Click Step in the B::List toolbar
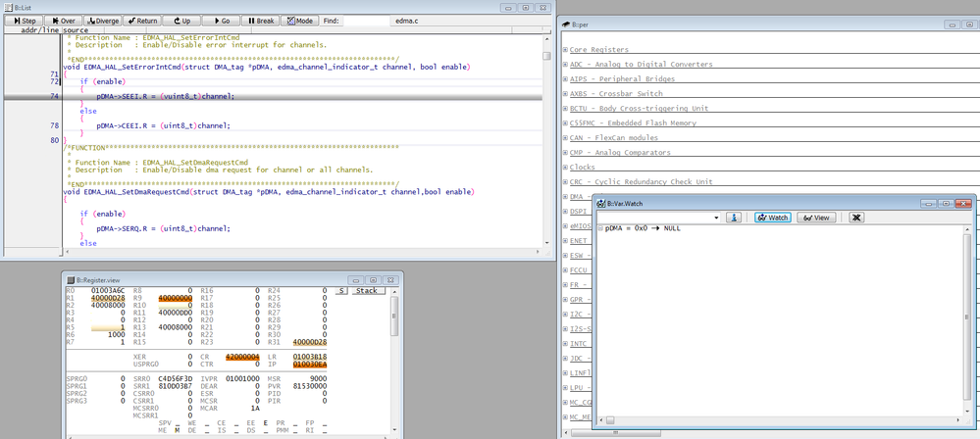980x439 pixels. [24, 21]
